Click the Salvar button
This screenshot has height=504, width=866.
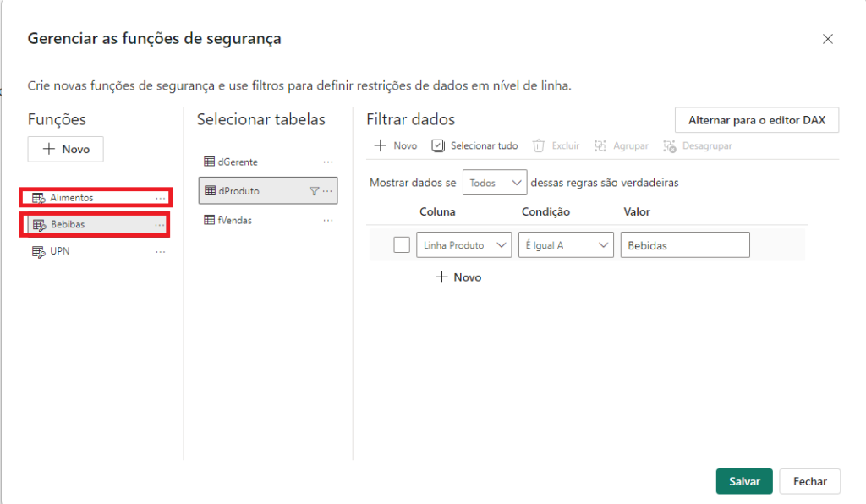point(743,481)
